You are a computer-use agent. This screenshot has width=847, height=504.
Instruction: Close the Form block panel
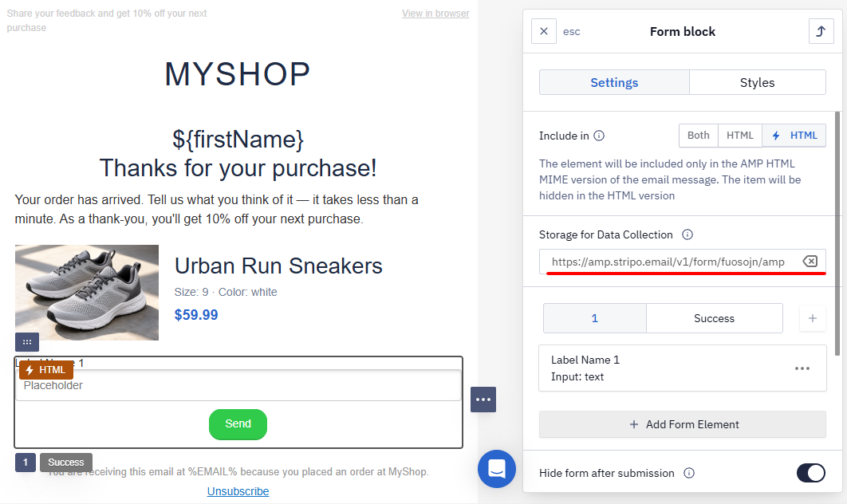[543, 31]
